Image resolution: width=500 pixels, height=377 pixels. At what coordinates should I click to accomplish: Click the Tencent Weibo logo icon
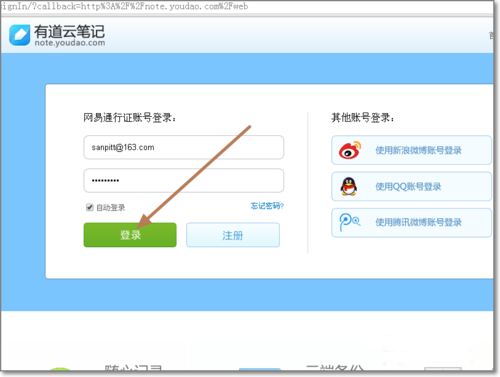point(349,222)
